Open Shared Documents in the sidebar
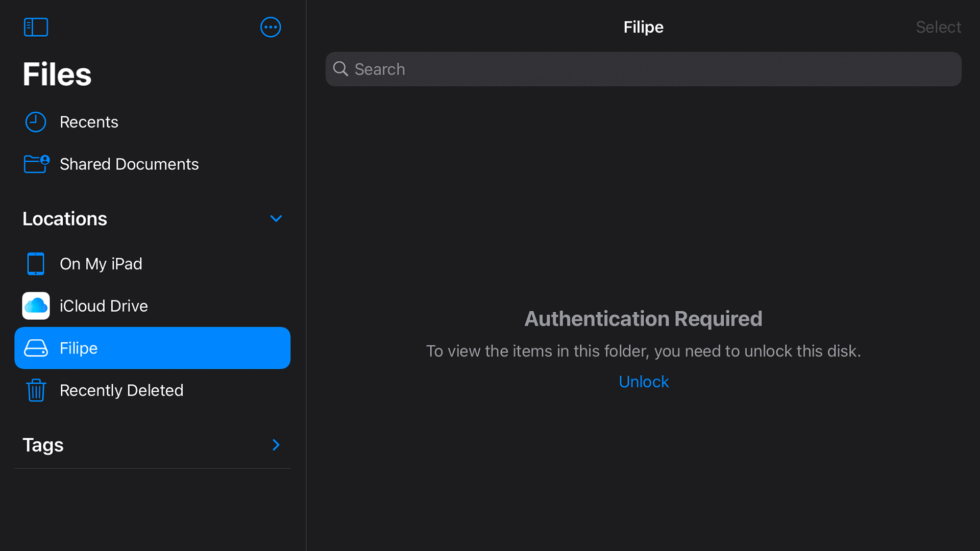The width and height of the screenshot is (980, 551). [129, 164]
